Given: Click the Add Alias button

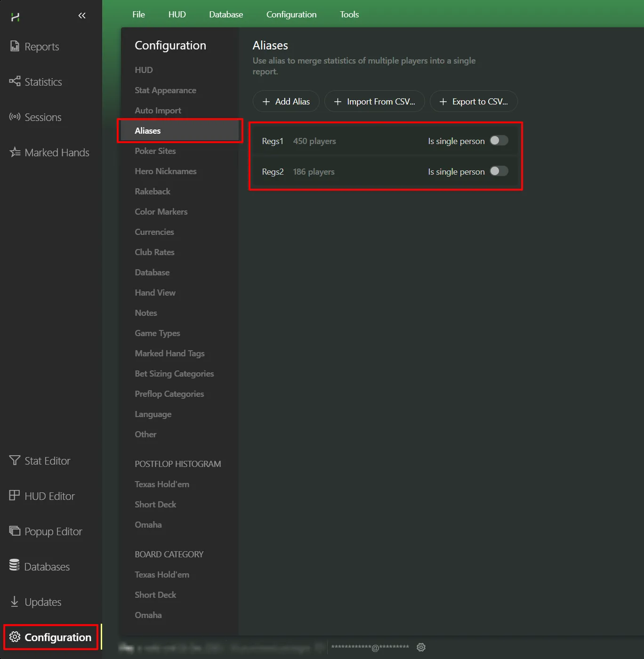Looking at the screenshot, I should 286,102.
